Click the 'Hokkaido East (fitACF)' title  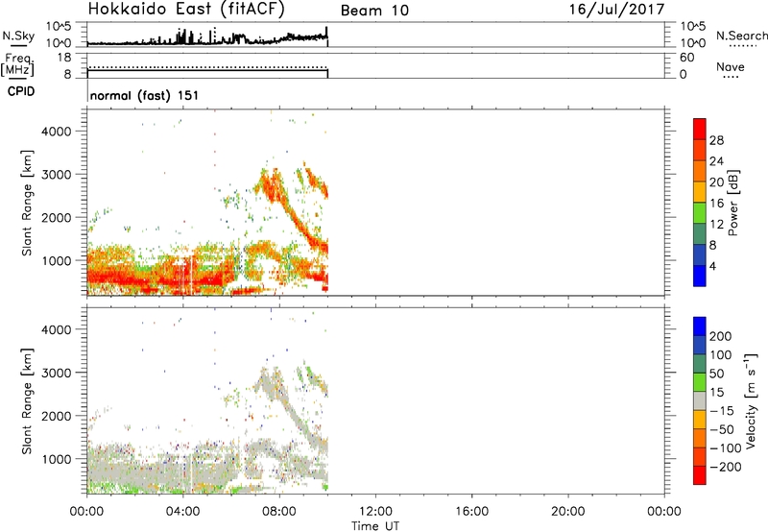[186, 10]
